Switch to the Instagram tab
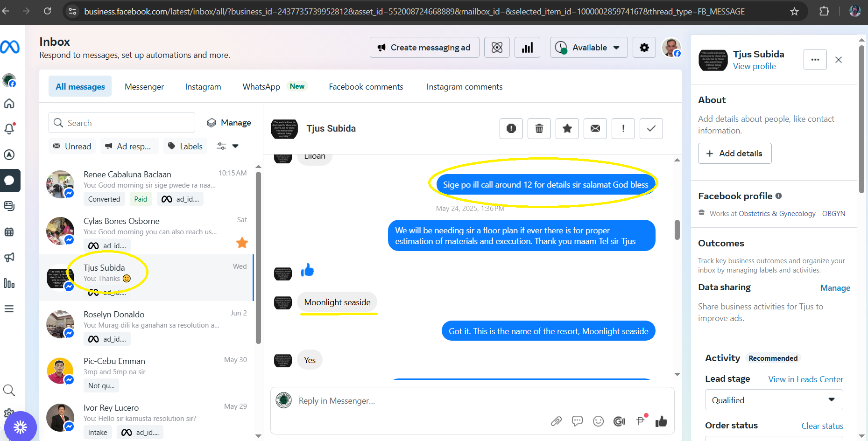Image resolution: width=868 pixels, height=441 pixels. tap(203, 87)
